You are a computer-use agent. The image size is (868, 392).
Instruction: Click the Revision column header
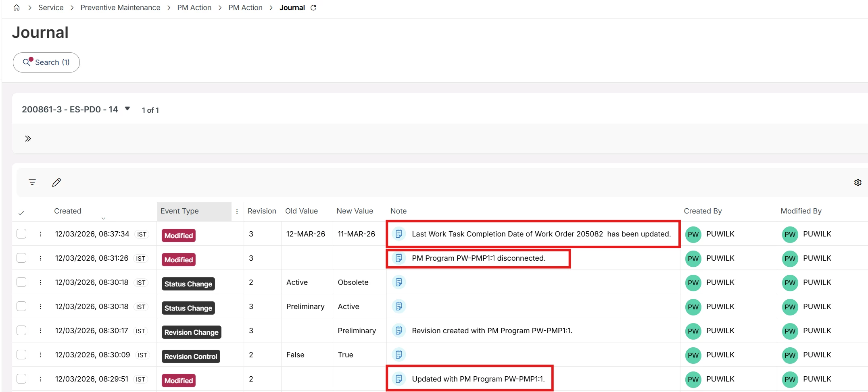coord(262,211)
